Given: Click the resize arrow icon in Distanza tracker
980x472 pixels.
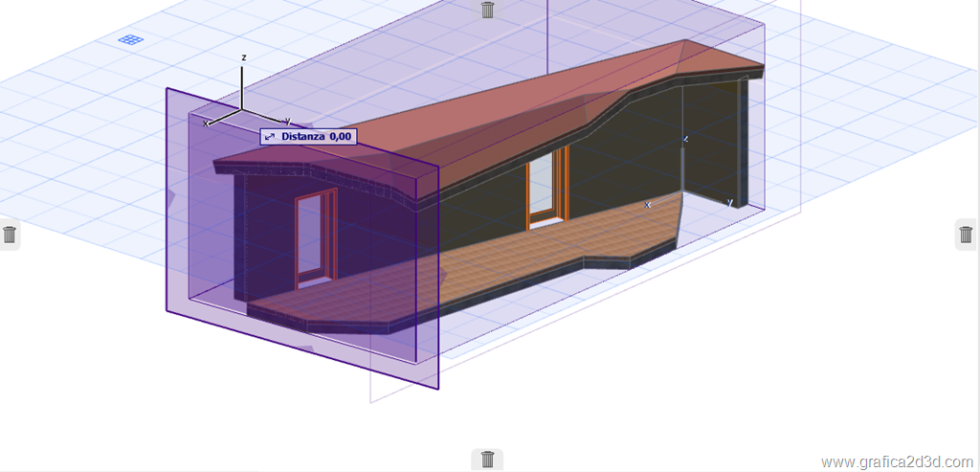Looking at the screenshot, I should coord(270,137).
